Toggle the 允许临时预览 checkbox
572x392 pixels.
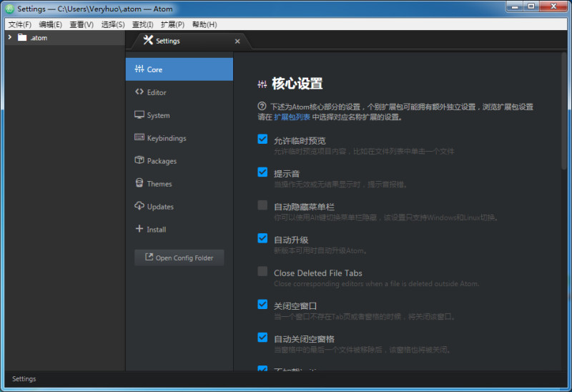click(262, 139)
